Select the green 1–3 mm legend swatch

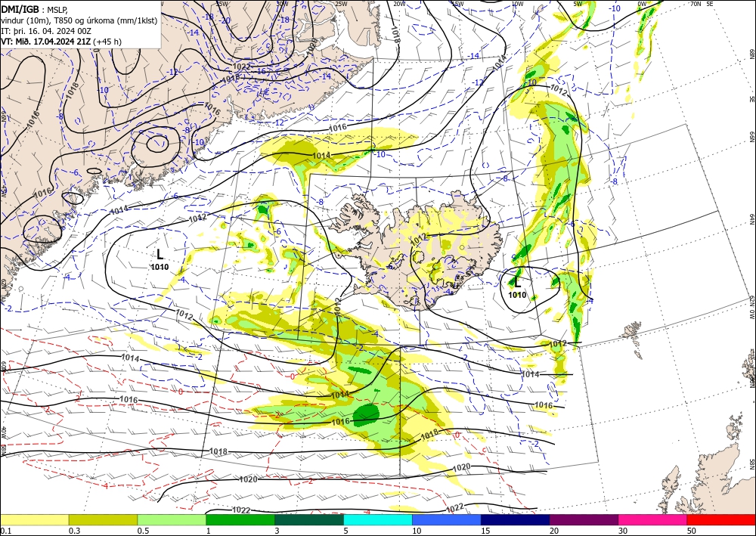click(x=240, y=519)
